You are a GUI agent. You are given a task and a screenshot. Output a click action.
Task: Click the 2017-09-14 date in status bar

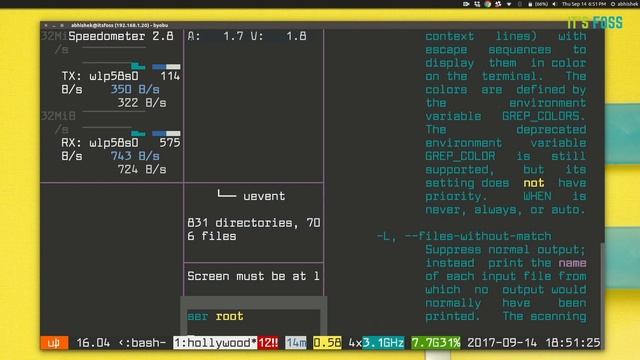[502, 343]
